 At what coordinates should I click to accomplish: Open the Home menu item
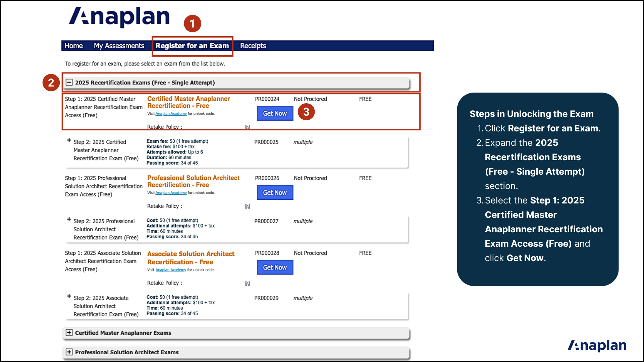click(x=73, y=46)
